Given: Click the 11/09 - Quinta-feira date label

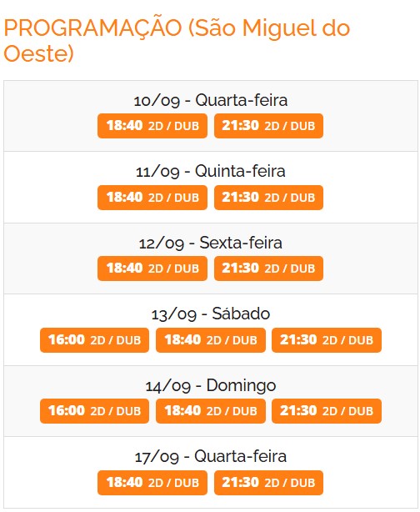Looking at the screenshot, I should coord(211,171).
